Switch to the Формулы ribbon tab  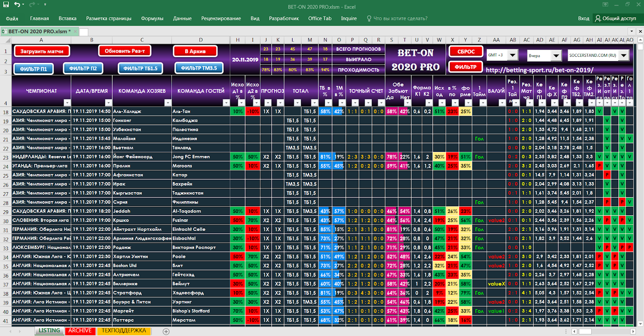[152, 19]
